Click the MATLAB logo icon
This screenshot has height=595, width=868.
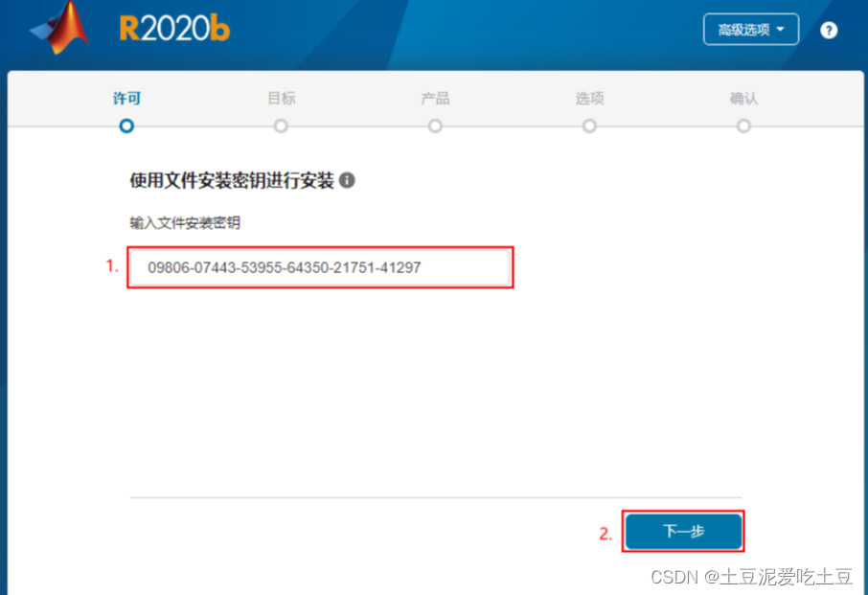tap(59, 28)
